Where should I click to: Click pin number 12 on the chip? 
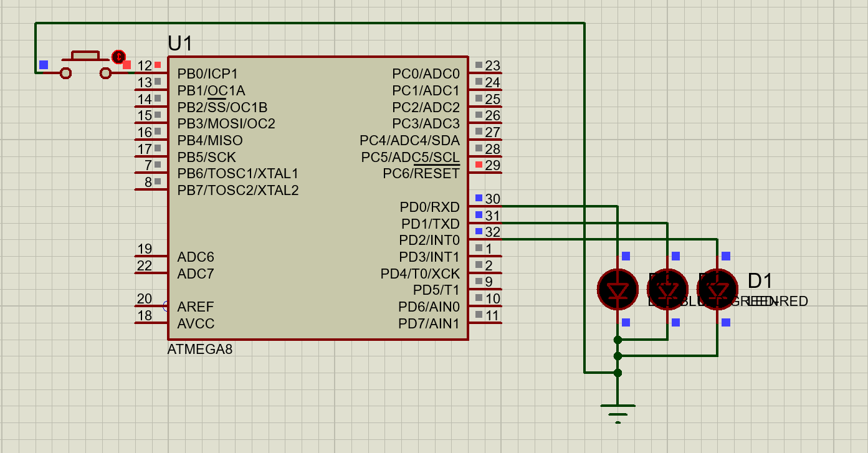click(145, 65)
